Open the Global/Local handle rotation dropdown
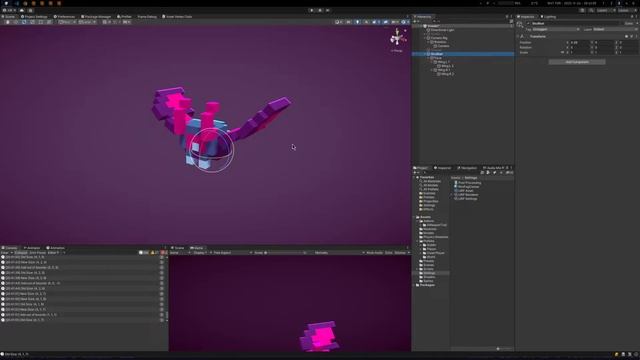Image resolution: width=640 pixels, height=360 pixels. [x=87, y=22]
